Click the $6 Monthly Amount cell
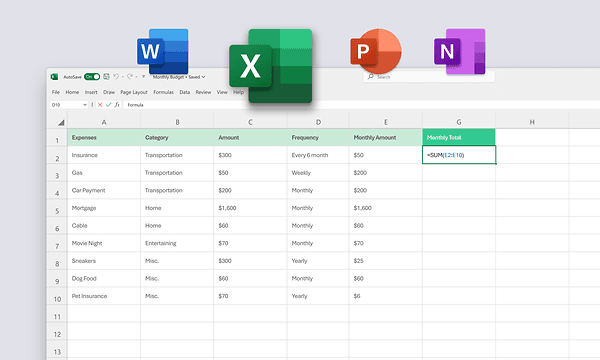Viewport: 600px width, 360px height. tap(386, 296)
